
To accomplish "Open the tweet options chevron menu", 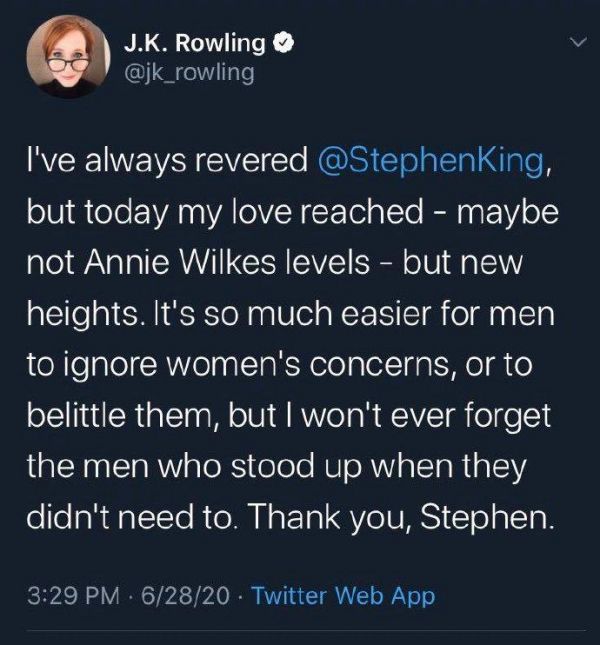I will [577, 42].
